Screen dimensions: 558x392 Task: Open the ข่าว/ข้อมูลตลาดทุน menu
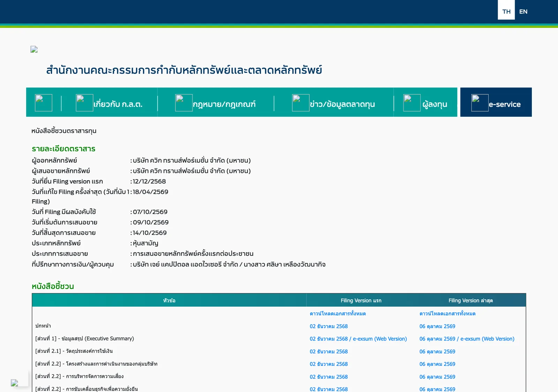tap(342, 104)
